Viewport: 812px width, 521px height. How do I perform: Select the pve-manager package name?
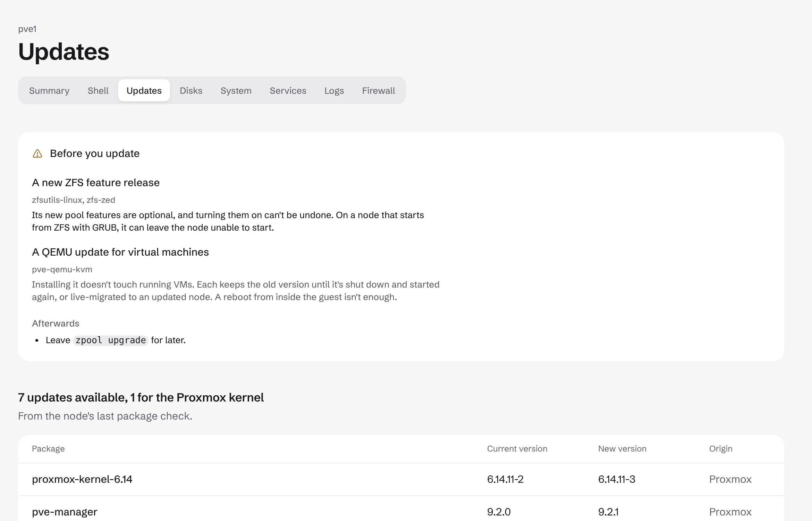coord(65,512)
